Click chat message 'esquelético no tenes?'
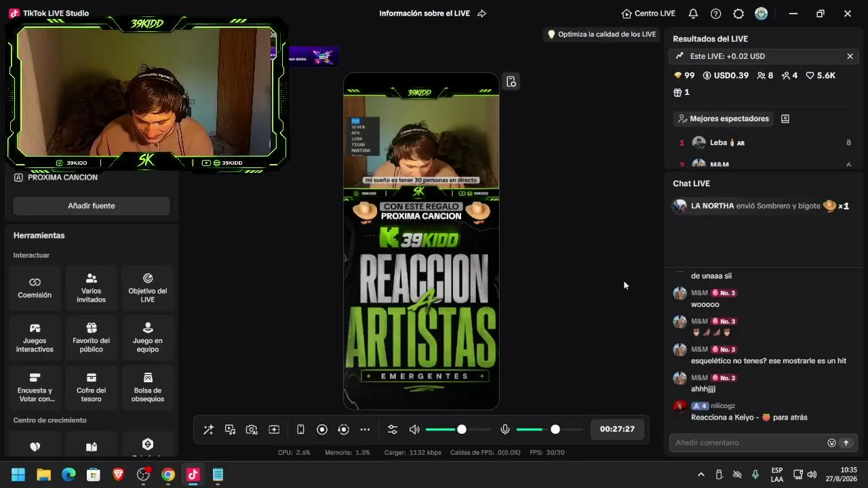868x488 pixels. pyautogui.click(x=768, y=361)
